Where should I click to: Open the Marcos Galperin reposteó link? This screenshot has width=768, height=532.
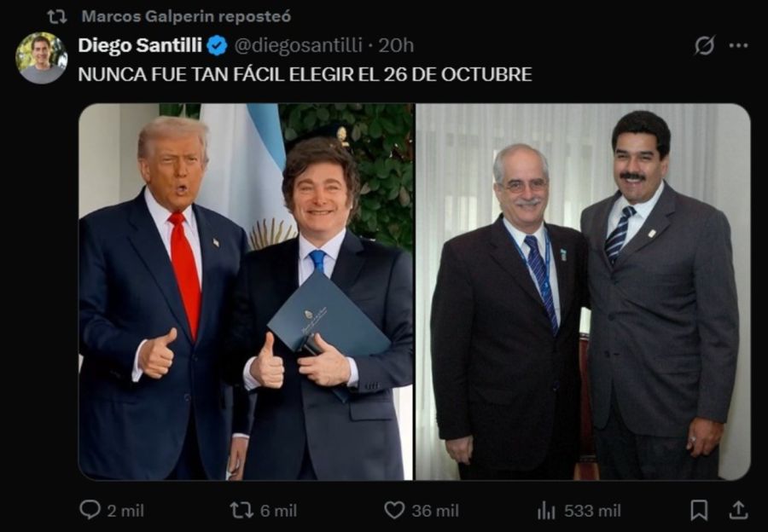point(186,16)
